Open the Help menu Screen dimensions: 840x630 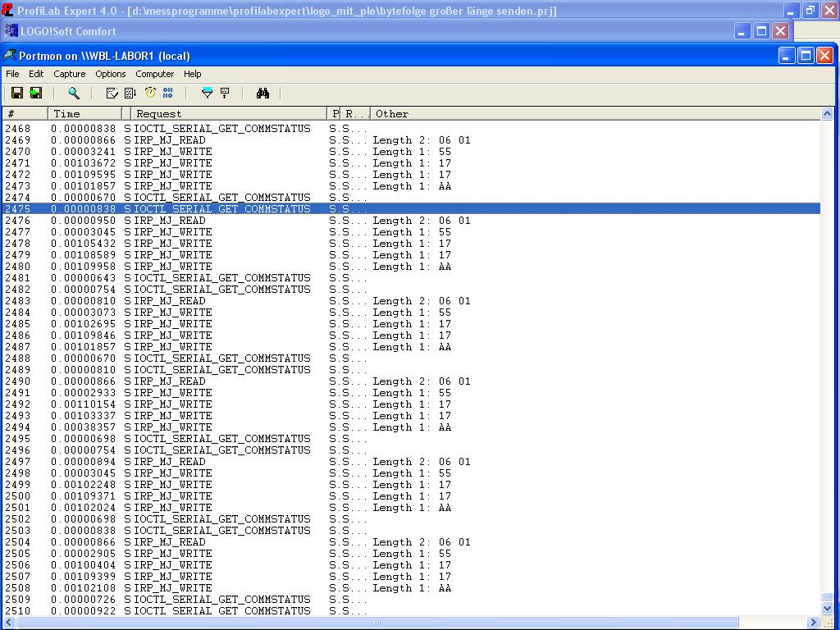[x=192, y=74]
